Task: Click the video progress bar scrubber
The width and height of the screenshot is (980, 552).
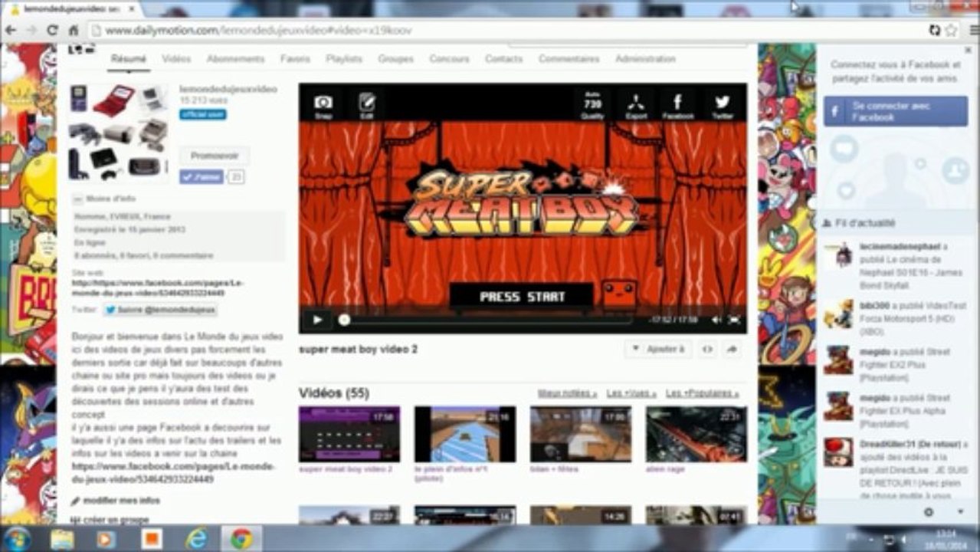Action: pos(344,320)
